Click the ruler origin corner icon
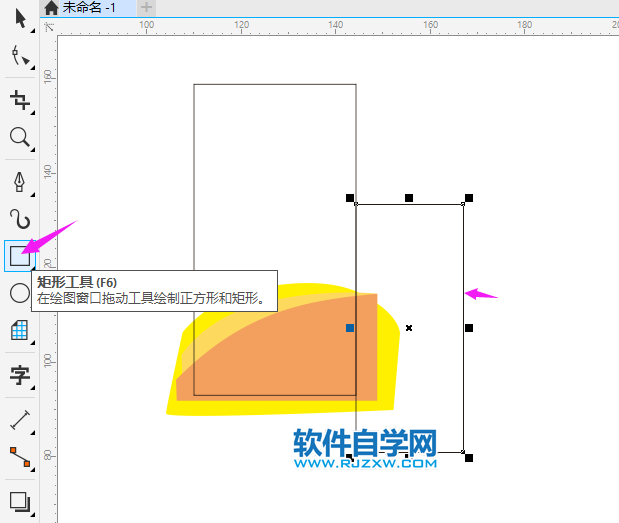Screen dimensions: 619x523 pos(49,27)
